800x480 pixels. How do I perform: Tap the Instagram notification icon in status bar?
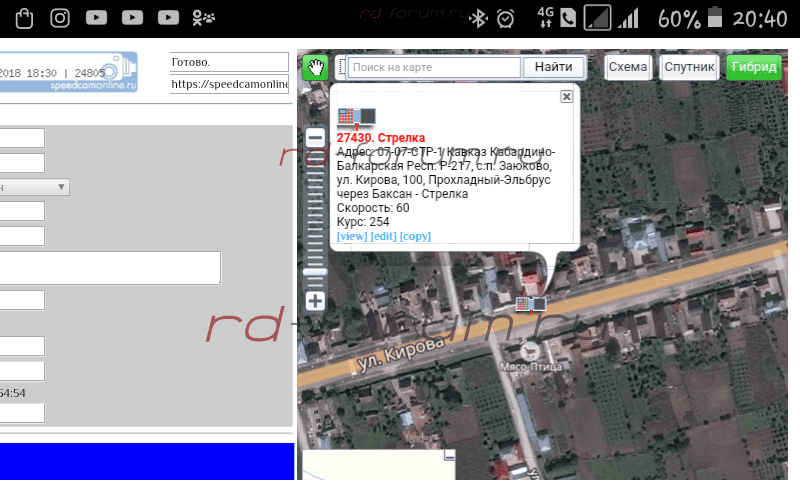coord(60,18)
